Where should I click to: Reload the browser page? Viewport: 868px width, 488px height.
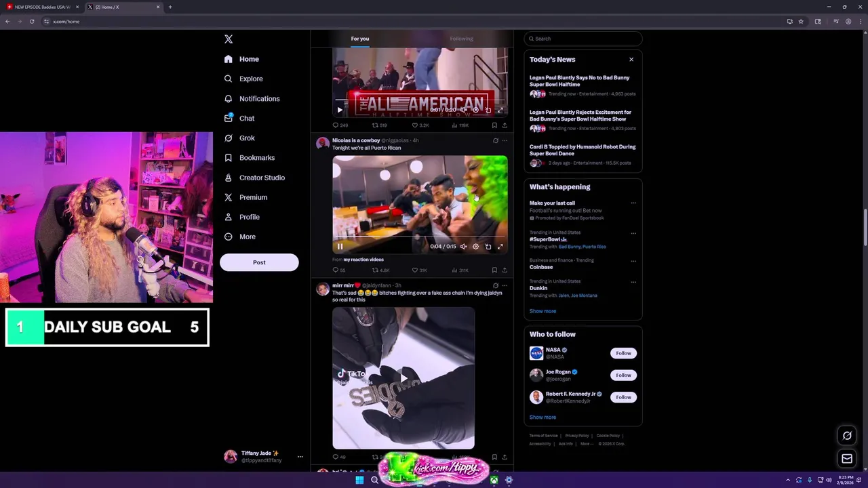(x=32, y=22)
